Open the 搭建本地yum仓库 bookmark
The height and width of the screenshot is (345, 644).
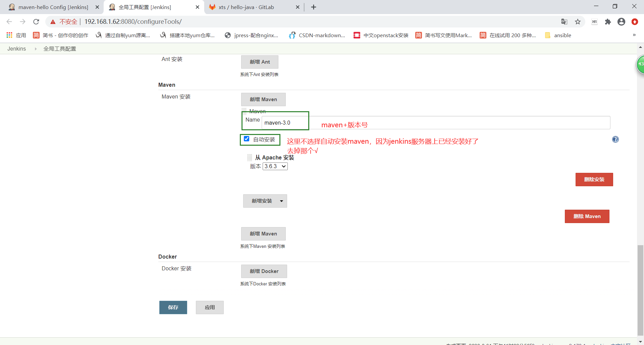tap(187, 35)
